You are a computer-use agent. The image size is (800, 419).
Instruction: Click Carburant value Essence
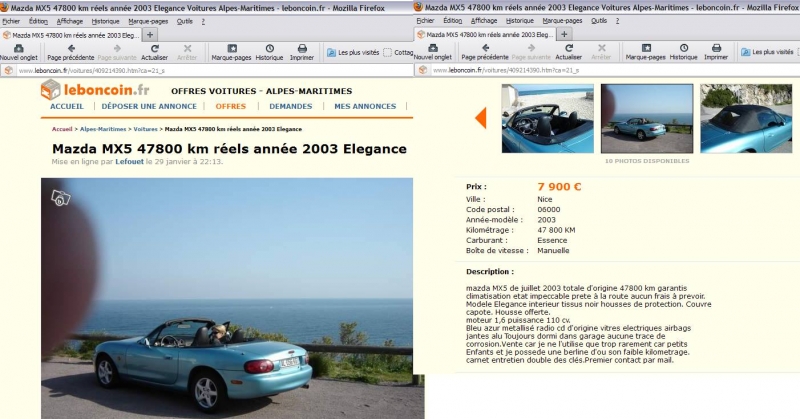552,240
